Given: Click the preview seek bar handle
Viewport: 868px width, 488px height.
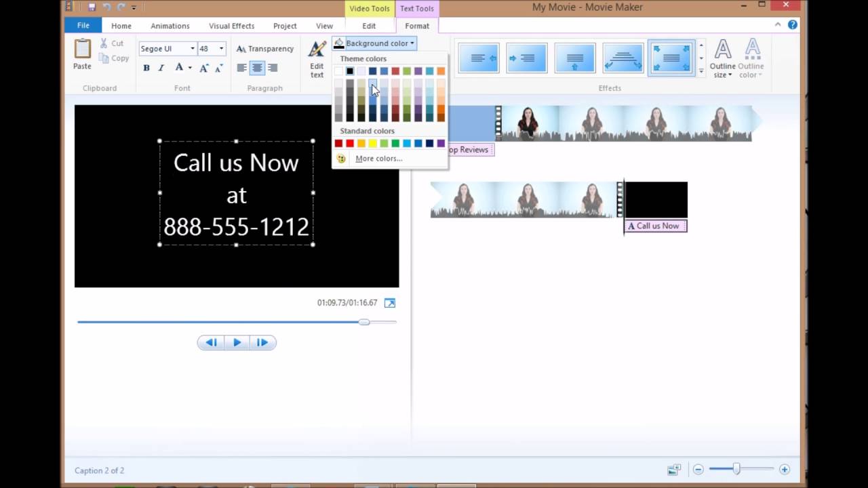Looking at the screenshot, I should (364, 322).
